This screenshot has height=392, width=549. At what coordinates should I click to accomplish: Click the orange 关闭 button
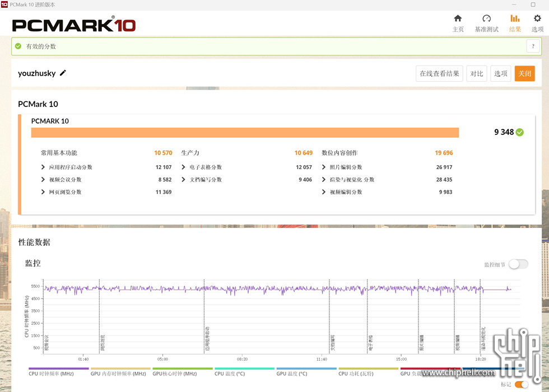click(x=524, y=73)
